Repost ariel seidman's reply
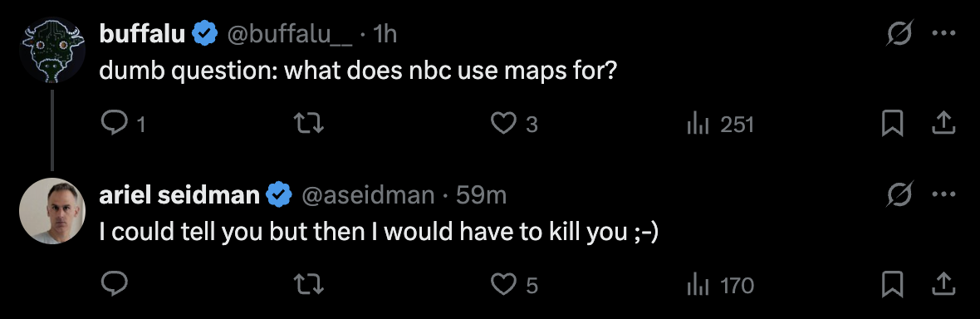 pos(309,285)
